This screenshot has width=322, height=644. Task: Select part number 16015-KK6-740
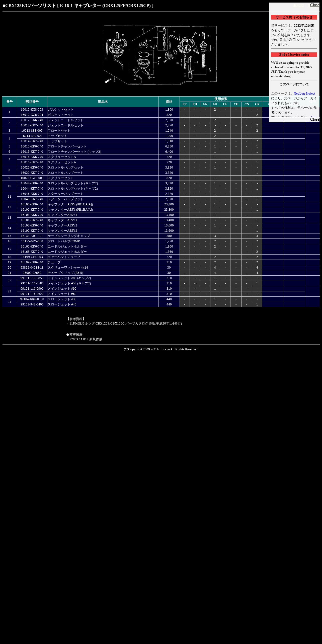(32, 146)
